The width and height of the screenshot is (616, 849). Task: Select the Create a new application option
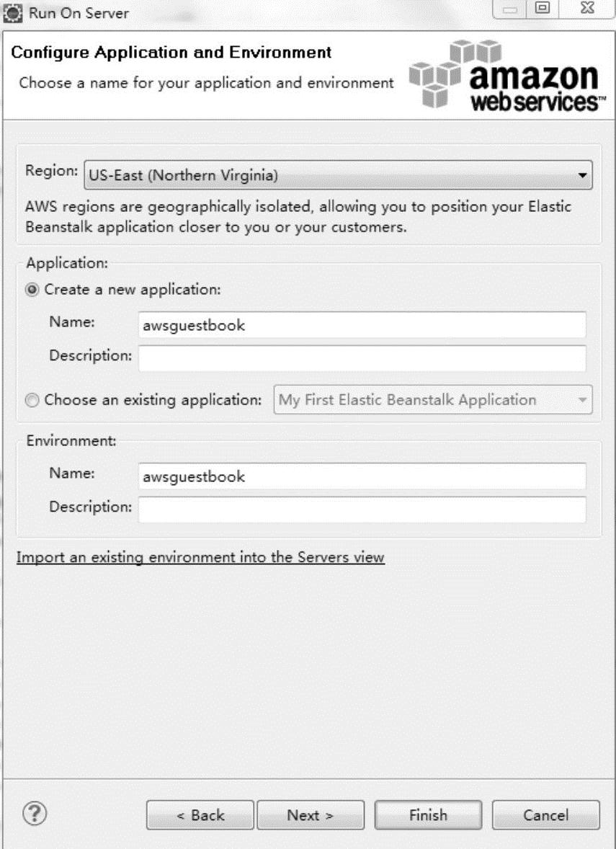[32, 290]
